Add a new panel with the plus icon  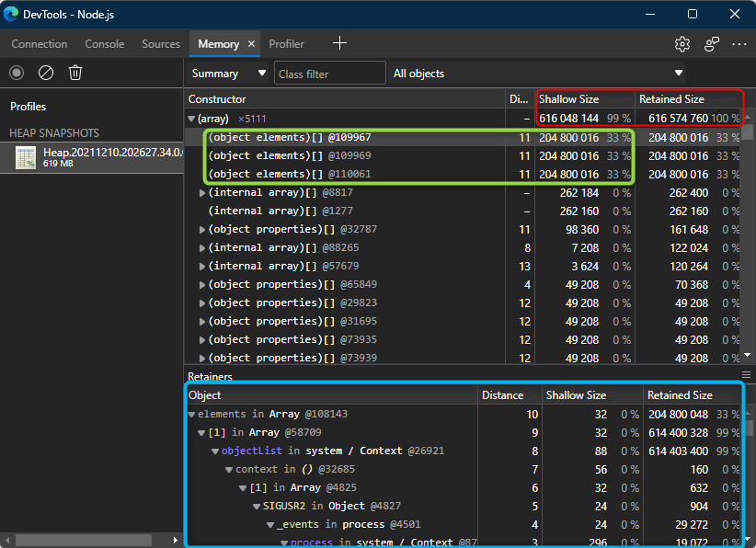pos(339,43)
